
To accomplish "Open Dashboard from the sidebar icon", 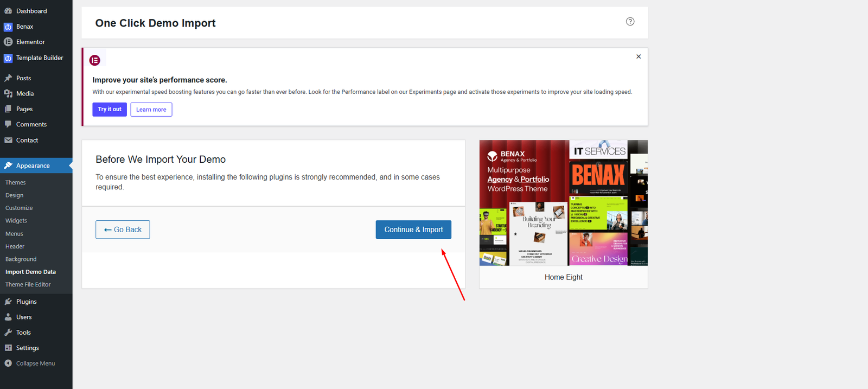I will click(x=8, y=11).
